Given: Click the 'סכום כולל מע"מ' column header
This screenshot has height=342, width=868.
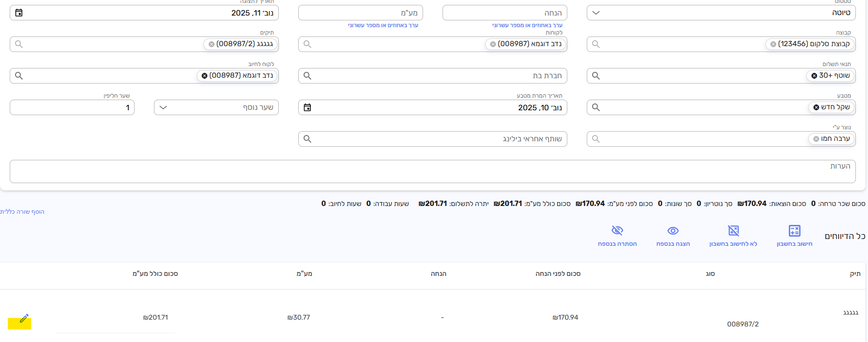Looking at the screenshot, I should point(155,274).
